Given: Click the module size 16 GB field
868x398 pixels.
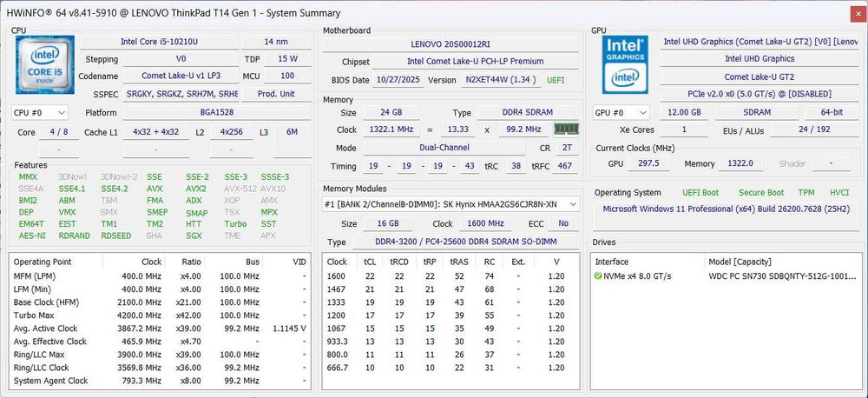Looking at the screenshot, I should (387, 224).
